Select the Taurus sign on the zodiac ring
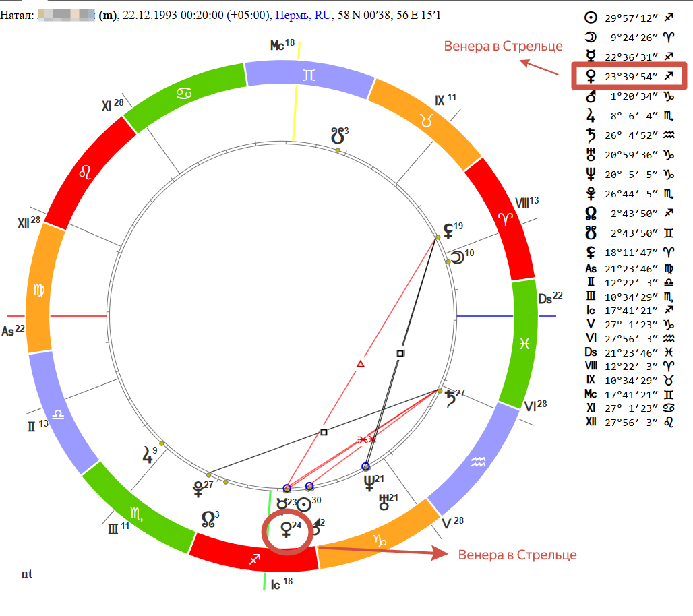693x616 pixels. 426,120
